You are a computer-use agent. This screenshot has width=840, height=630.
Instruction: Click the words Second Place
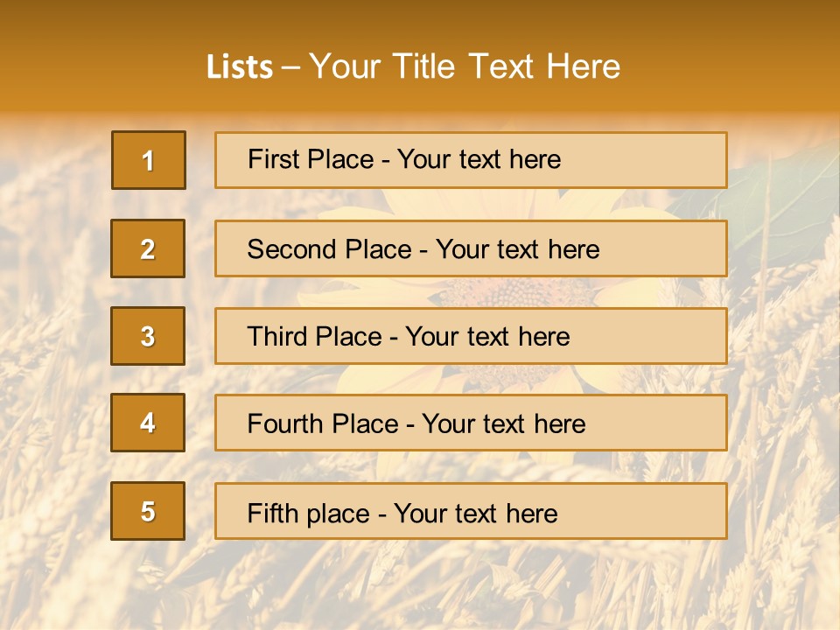point(330,249)
